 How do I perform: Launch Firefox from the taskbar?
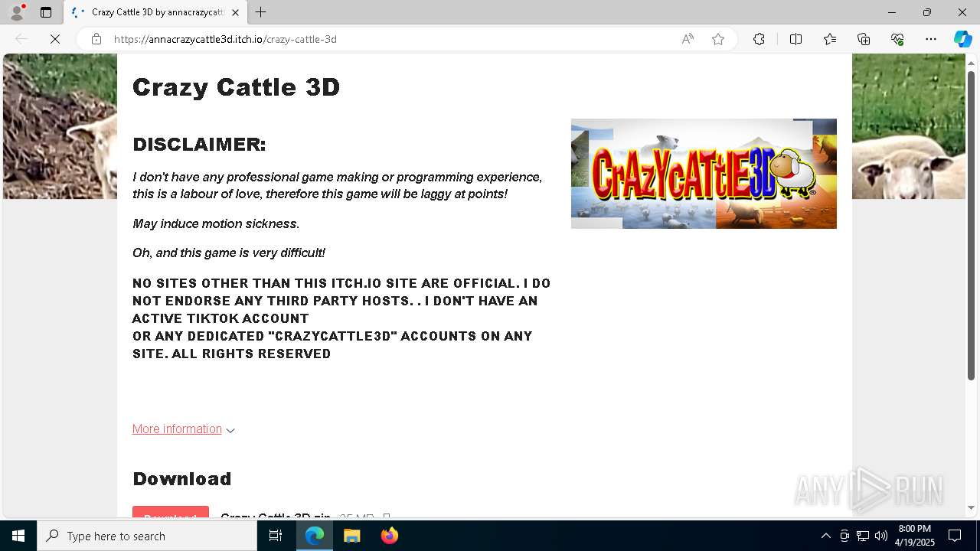click(x=389, y=536)
